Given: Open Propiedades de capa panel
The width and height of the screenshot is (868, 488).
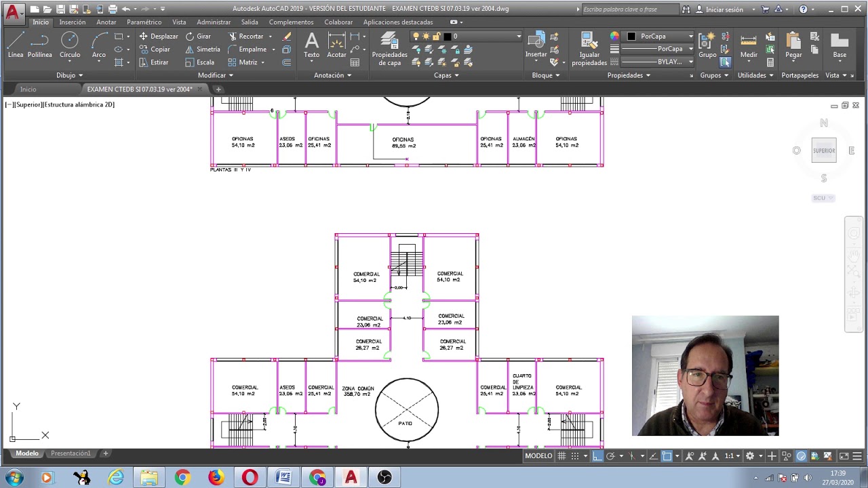Looking at the screenshot, I should 389,49.
